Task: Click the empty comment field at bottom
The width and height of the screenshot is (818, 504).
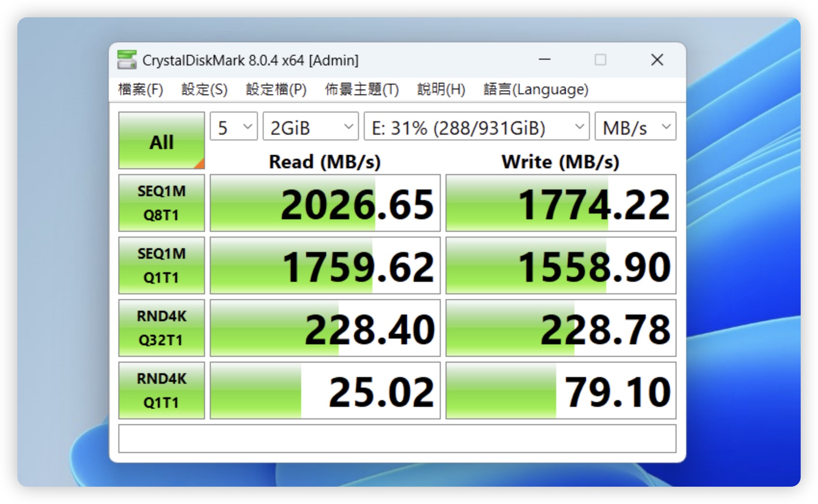Action: (x=397, y=439)
